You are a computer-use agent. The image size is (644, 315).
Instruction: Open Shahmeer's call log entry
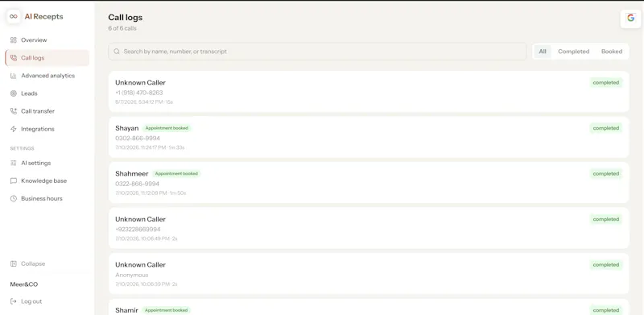pyautogui.click(x=369, y=183)
